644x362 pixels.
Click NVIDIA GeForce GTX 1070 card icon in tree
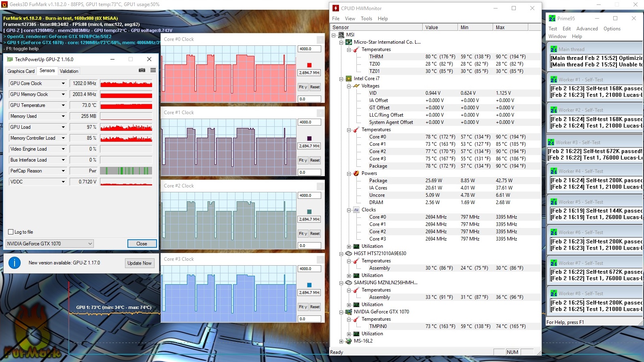pyautogui.click(x=349, y=312)
